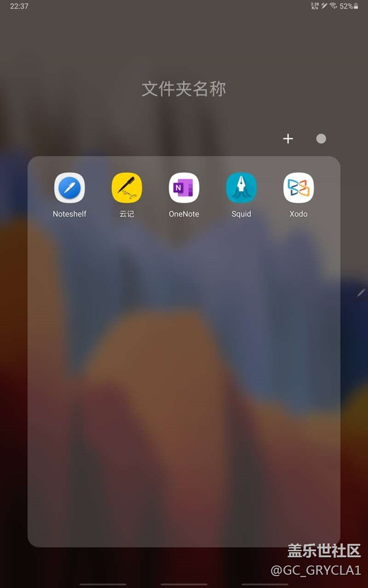Tap the edge panel pencil handle
Viewport: 368px width, 588px height.
click(x=361, y=292)
